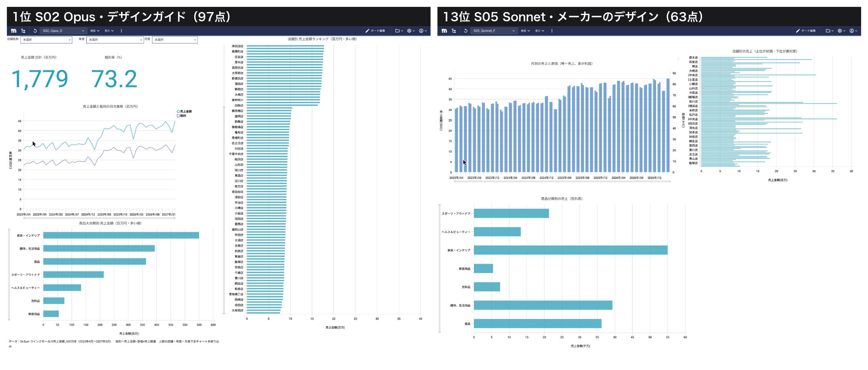The image size is (868, 370).
Task: Open the 表示 menu in S02 Opus dashboard
Action: [x=109, y=31]
